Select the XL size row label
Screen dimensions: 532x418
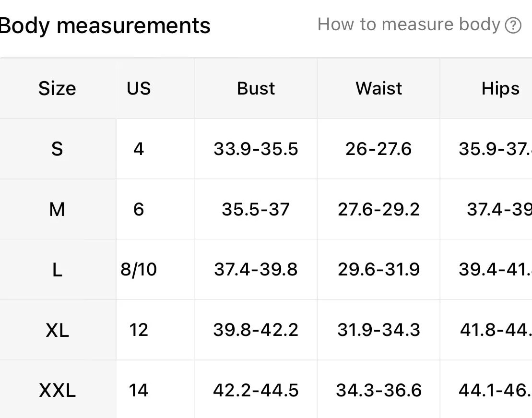57,330
